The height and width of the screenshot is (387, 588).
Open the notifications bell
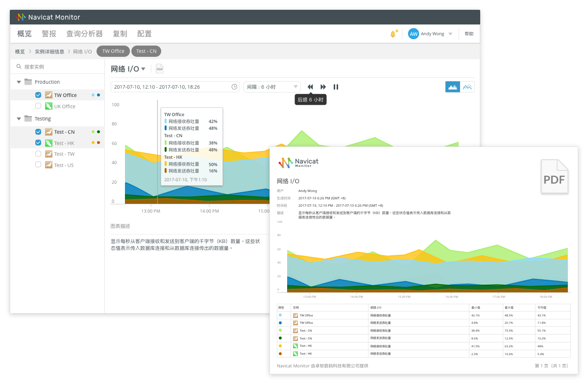(x=393, y=34)
